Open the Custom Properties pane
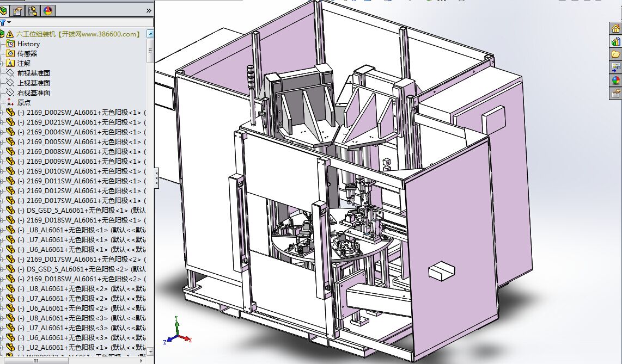Screen dimensions: 622x364 click(615, 93)
